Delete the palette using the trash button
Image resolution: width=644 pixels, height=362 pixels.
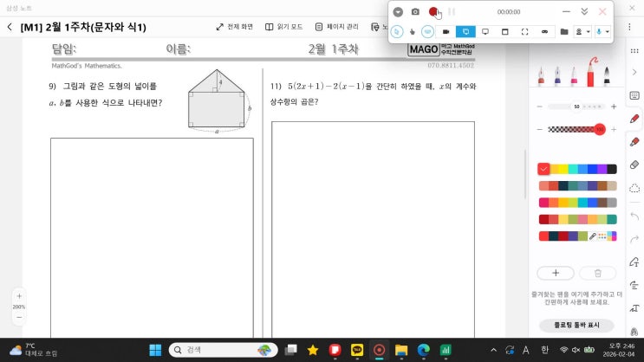[x=597, y=273]
